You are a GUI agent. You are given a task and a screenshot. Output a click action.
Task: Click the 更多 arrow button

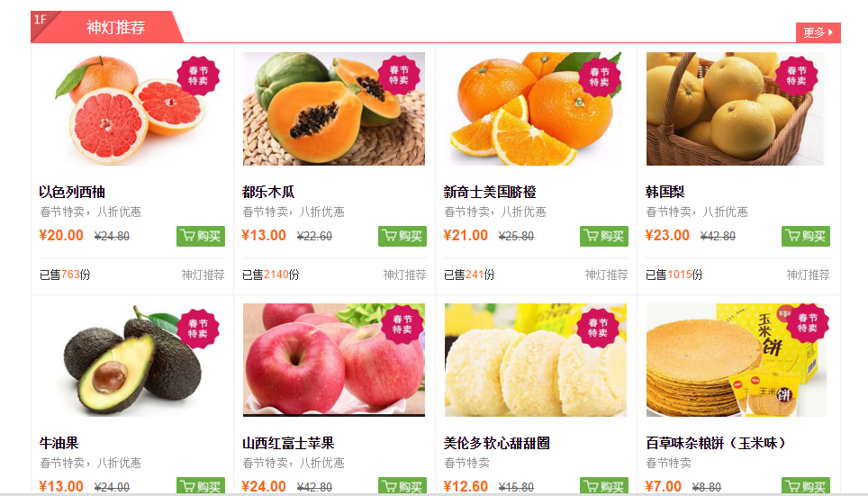[x=818, y=32]
